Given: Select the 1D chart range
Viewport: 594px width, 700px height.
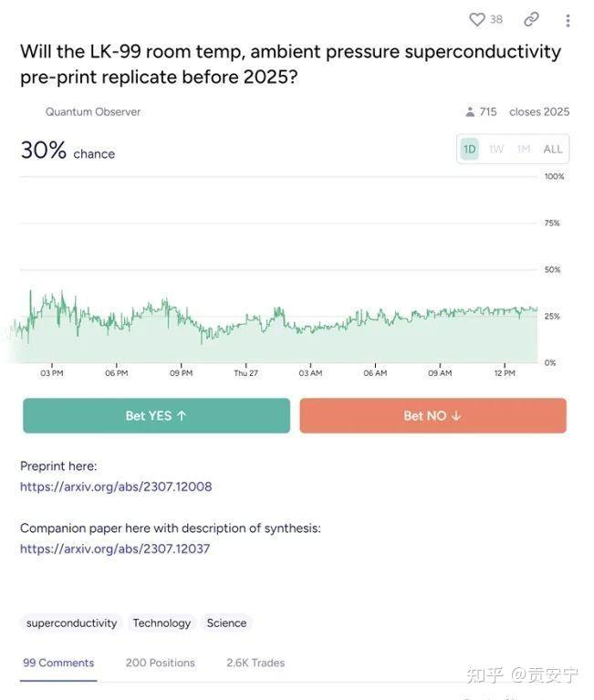Looking at the screenshot, I should pos(470,149).
